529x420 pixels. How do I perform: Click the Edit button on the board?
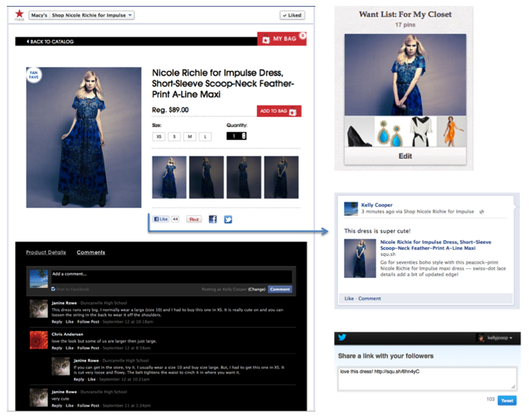pyautogui.click(x=405, y=156)
